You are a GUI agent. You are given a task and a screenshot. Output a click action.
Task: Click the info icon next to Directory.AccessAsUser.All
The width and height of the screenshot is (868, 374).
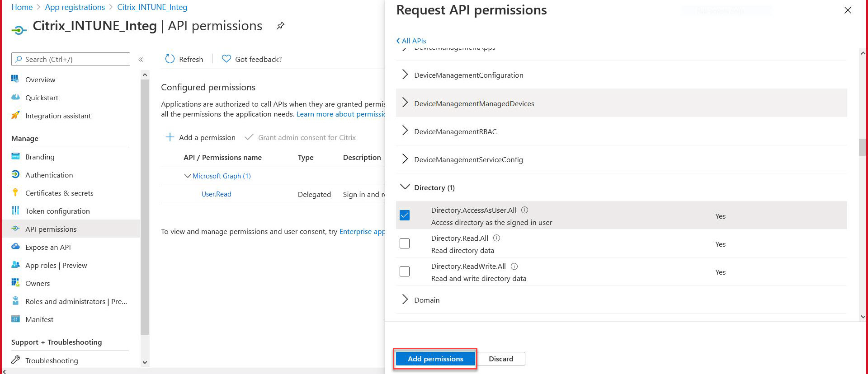(524, 210)
